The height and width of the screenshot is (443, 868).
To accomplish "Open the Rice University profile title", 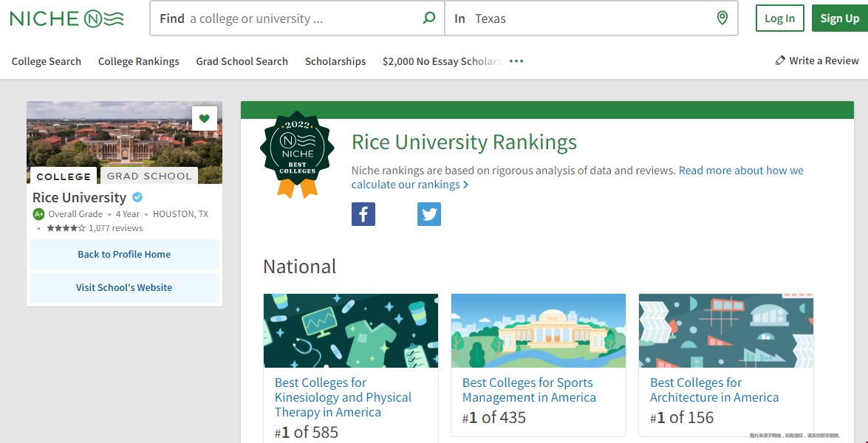I will click(80, 197).
